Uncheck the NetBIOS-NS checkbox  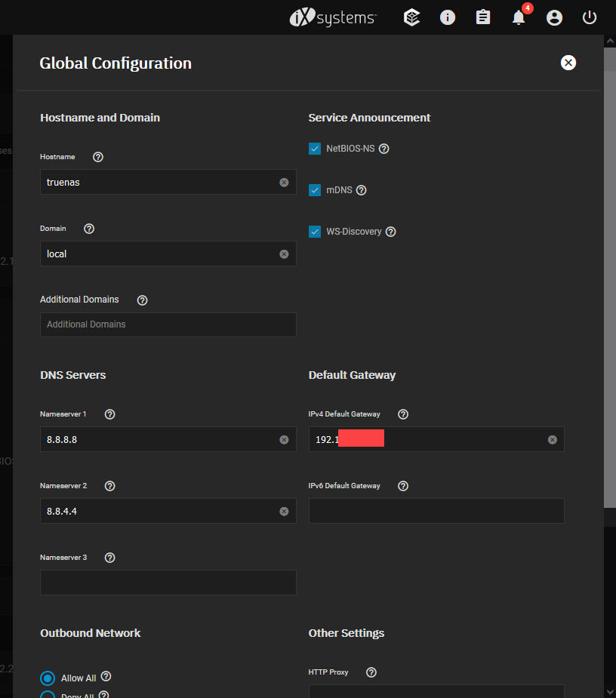[x=315, y=149]
